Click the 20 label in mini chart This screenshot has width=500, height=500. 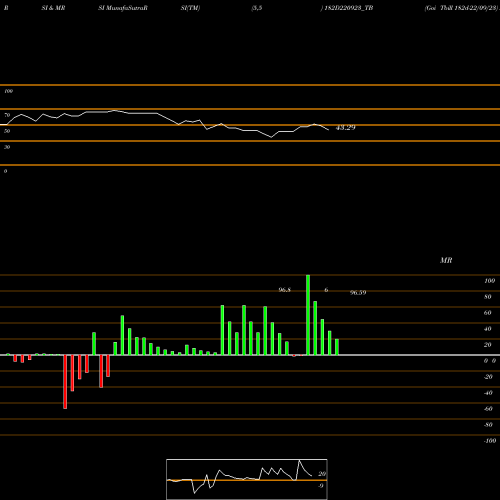(x=322, y=474)
